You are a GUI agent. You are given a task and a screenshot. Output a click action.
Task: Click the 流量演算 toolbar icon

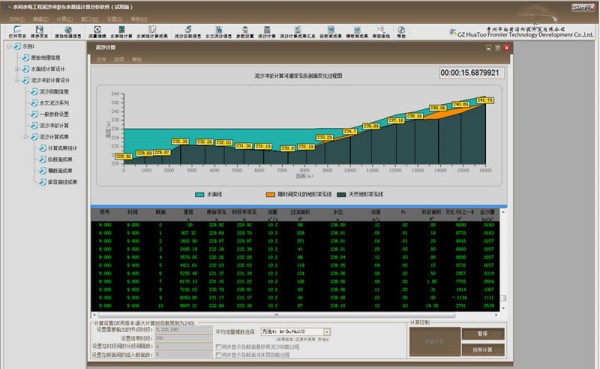pyautogui.click(x=97, y=32)
